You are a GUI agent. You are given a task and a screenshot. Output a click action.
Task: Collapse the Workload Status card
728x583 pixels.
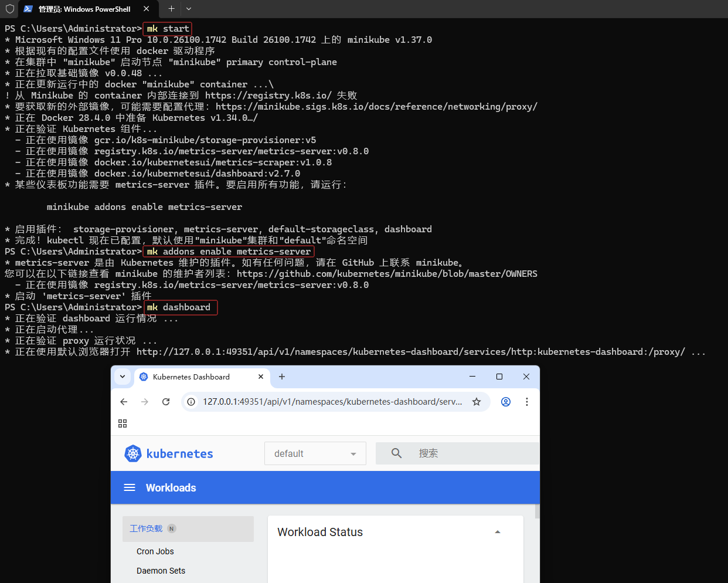tap(498, 532)
